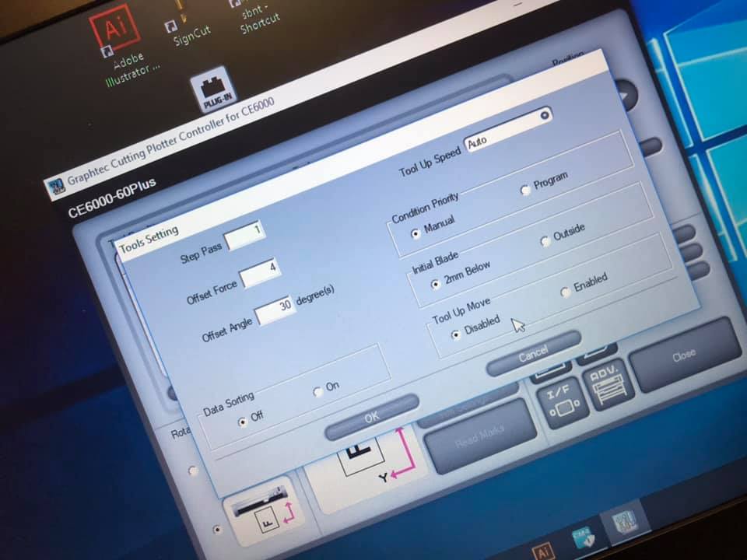Click the Step Pass input field
This screenshot has width=747, height=560.
pyautogui.click(x=245, y=235)
